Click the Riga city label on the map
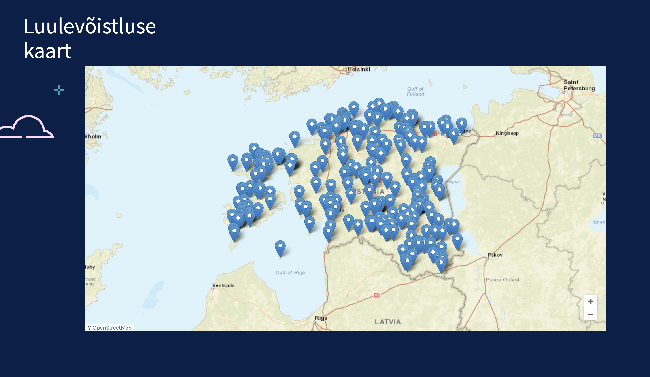Image resolution: width=650 pixels, height=377 pixels. pyautogui.click(x=320, y=318)
